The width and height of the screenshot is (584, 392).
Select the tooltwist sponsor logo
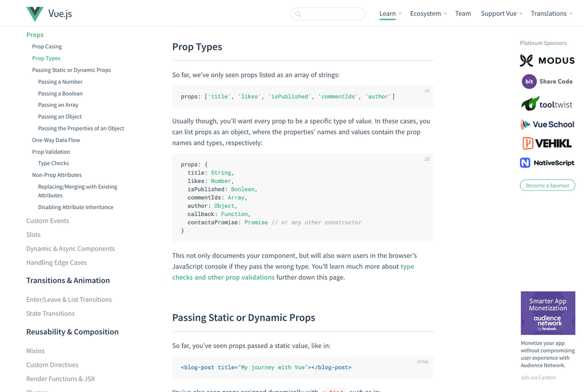pyautogui.click(x=546, y=103)
